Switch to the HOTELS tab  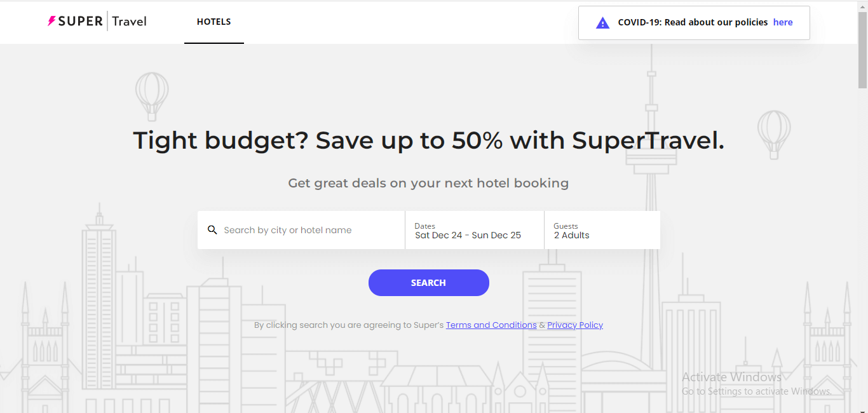point(214,21)
